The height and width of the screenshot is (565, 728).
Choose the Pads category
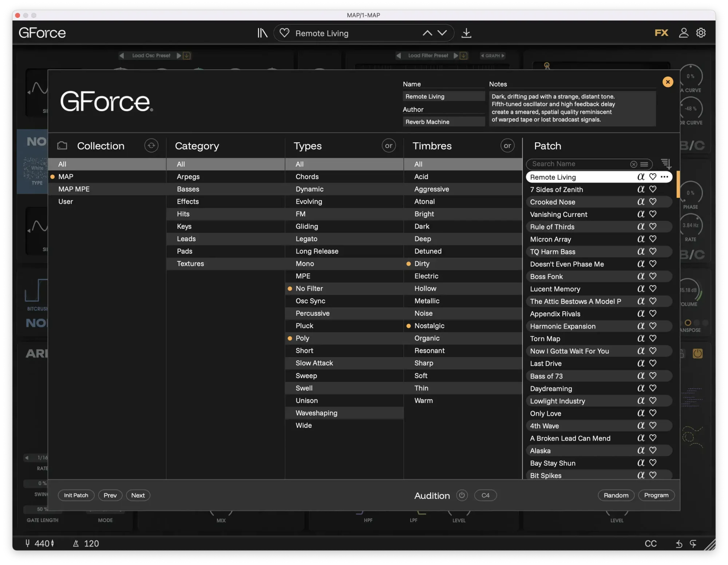point(226,251)
